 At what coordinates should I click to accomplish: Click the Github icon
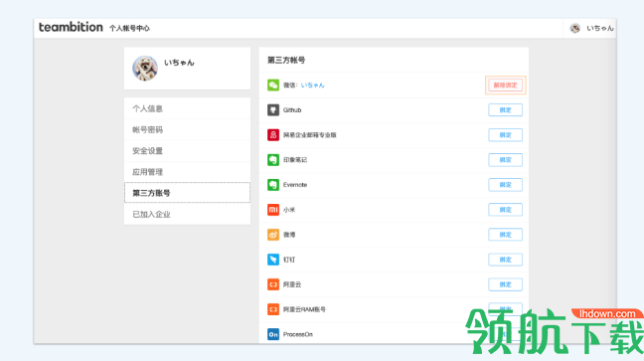pos(273,109)
